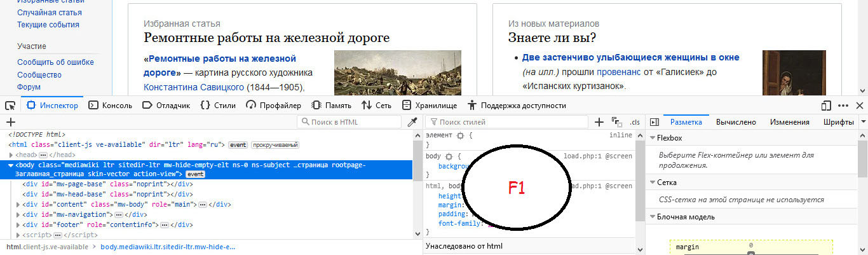Expand the head element node

[x=11, y=155]
